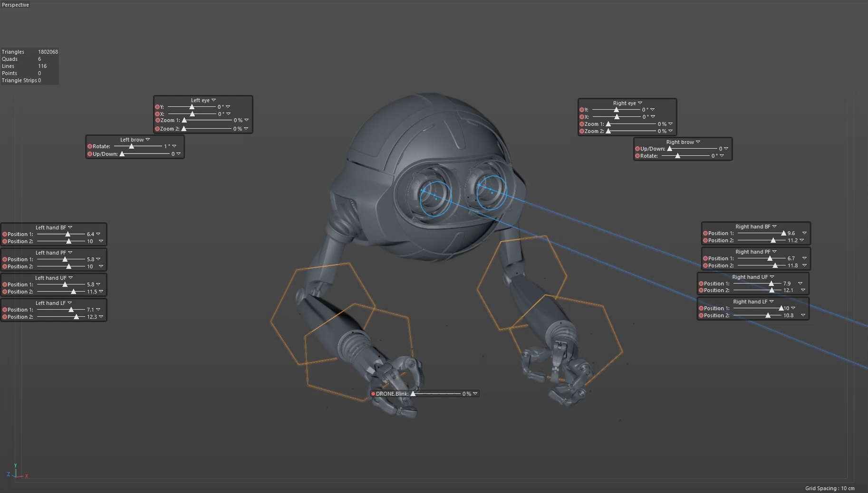Select the Y axis on the orientation gizmo
868x493 pixels.
[16, 465]
